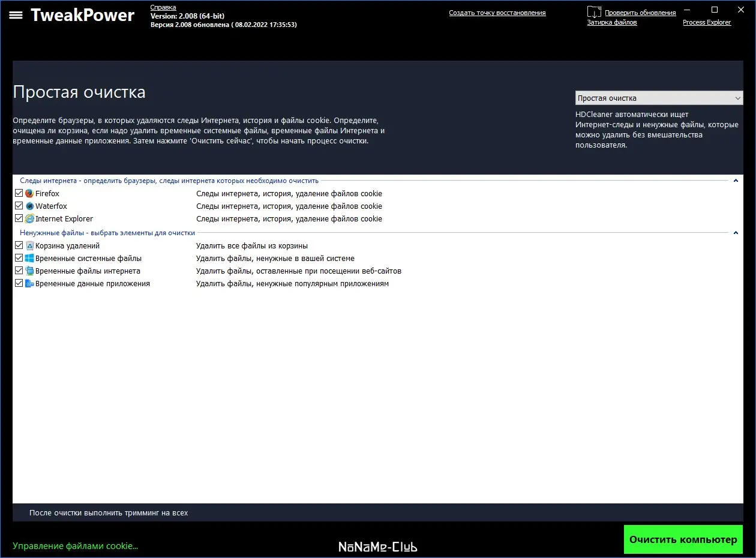Image resolution: width=756 pixels, height=558 pixels.
Task: Open Управление файлами cookie link
Action: [76, 546]
